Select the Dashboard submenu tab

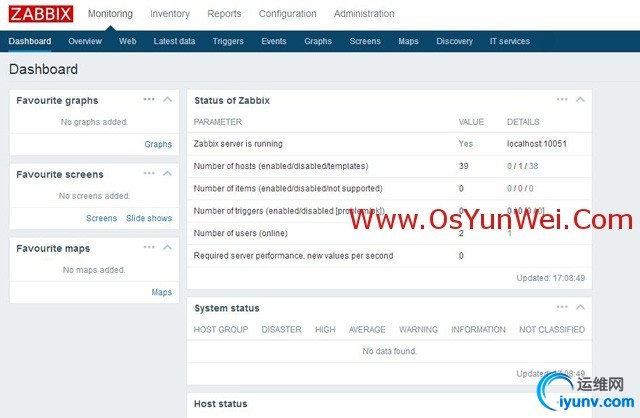[30, 41]
